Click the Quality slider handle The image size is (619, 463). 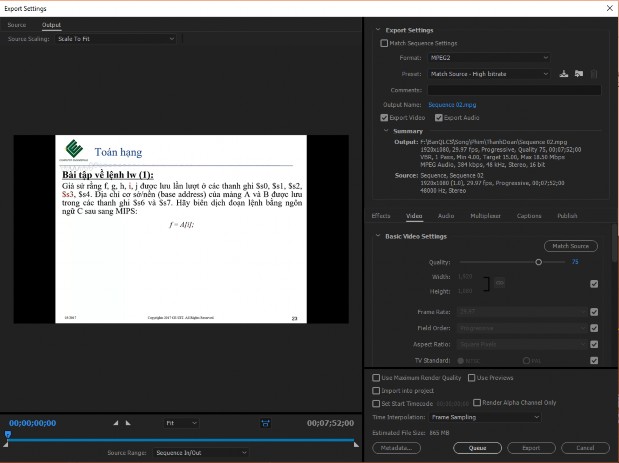pos(539,262)
